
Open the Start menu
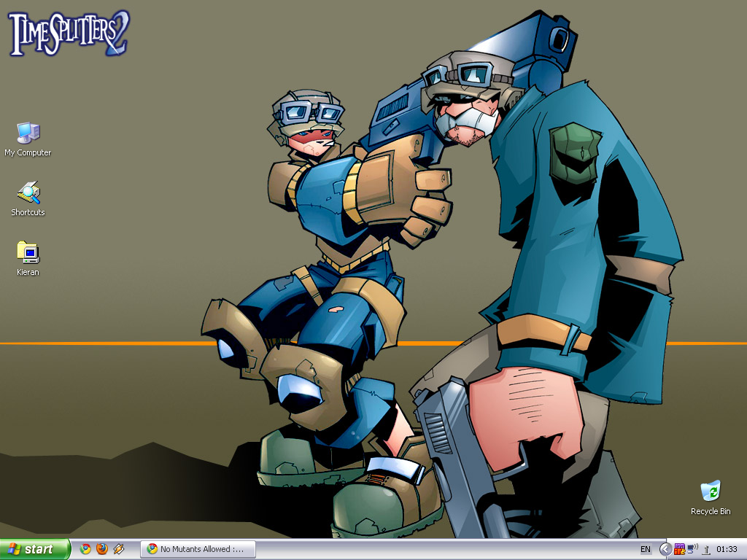point(34,549)
